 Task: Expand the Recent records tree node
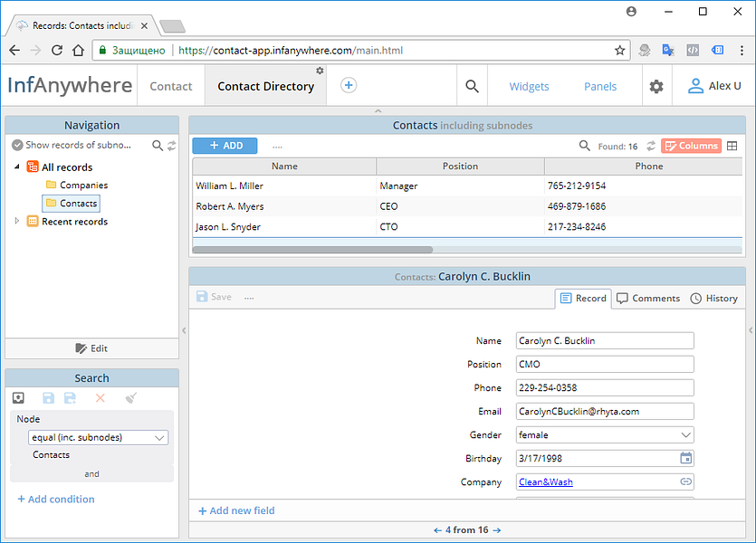pyautogui.click(x=17, y=221)
